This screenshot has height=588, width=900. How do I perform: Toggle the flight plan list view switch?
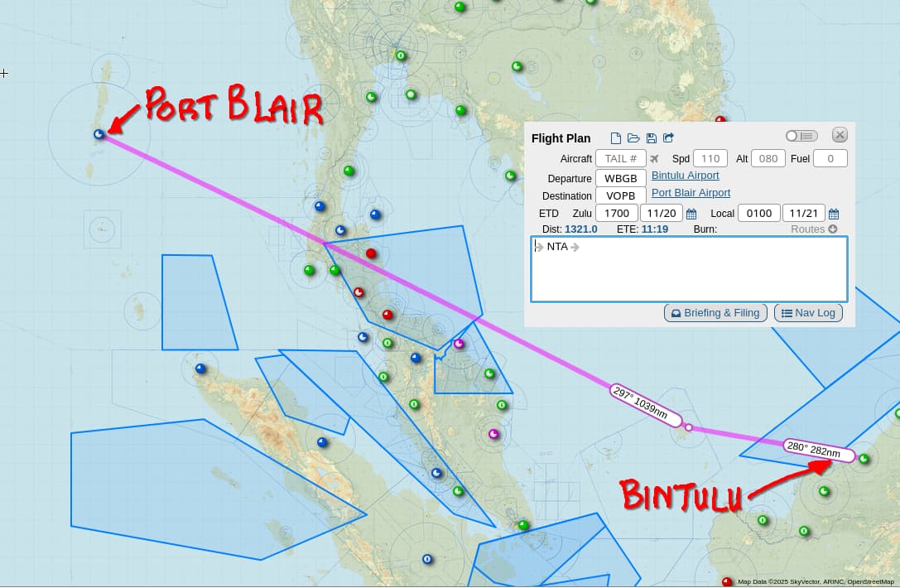[x=801, y=136]
